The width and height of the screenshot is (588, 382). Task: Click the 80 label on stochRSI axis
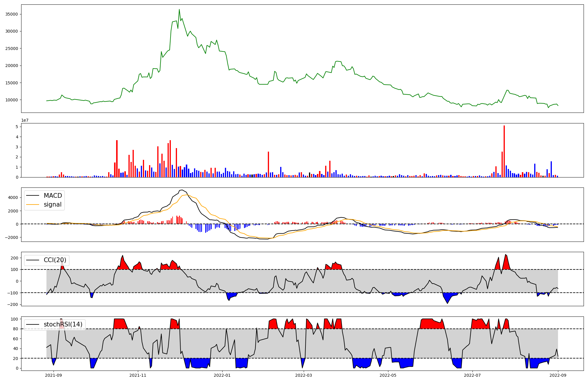(16, 329)
